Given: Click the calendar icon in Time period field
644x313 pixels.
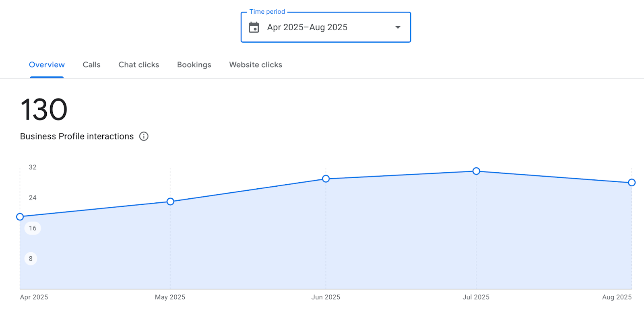Looking at the screenshot, I should pos(254,27).
